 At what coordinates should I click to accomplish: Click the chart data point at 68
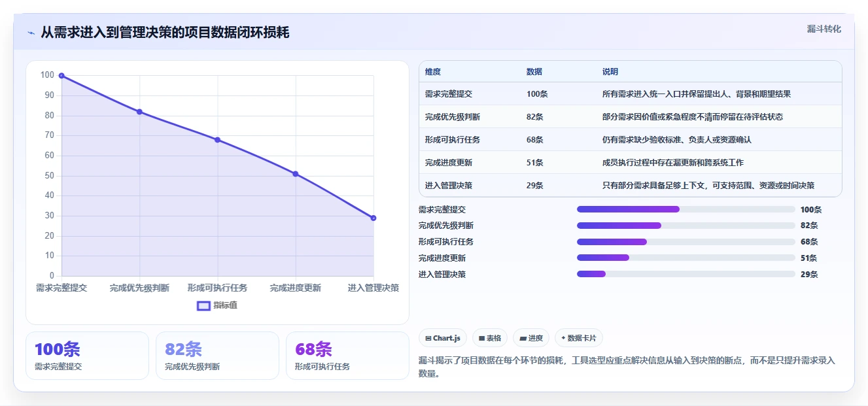[218, 140]
